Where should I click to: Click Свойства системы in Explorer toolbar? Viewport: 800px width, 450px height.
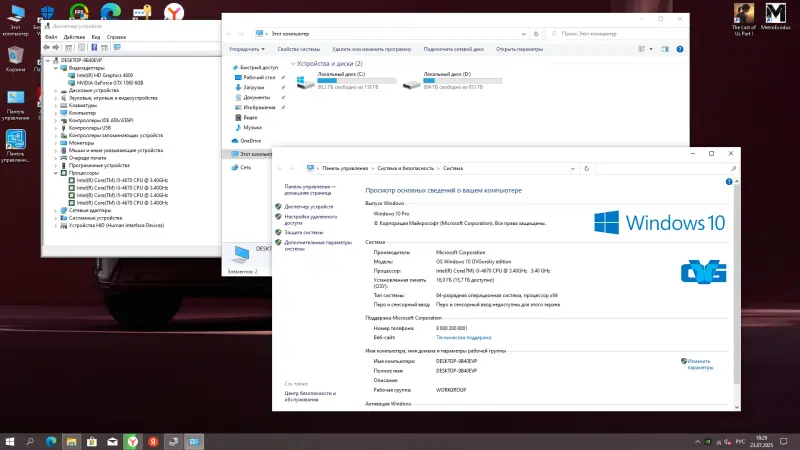(298, 49)
